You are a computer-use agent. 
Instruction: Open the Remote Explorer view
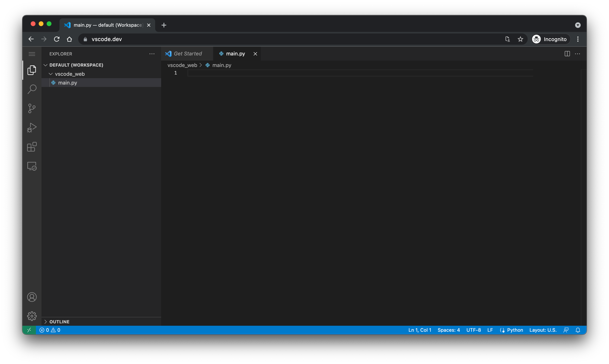pyautogui.click(x=32, y=166)
